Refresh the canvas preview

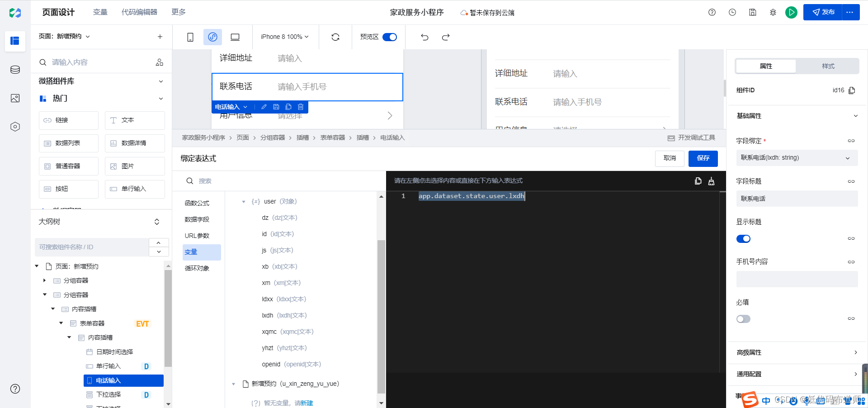point(335,37)
